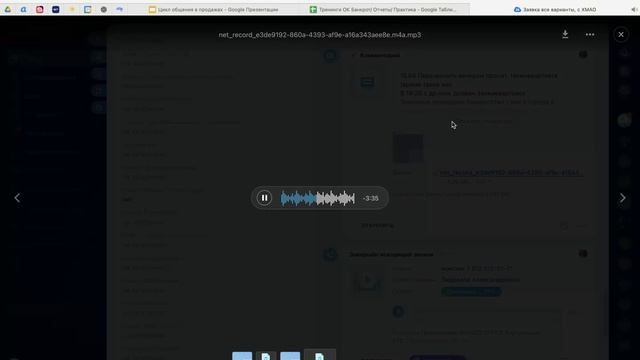640x360 pixels.
Task: Open the yellow star bookmark icon
Action: pos(72,9)
